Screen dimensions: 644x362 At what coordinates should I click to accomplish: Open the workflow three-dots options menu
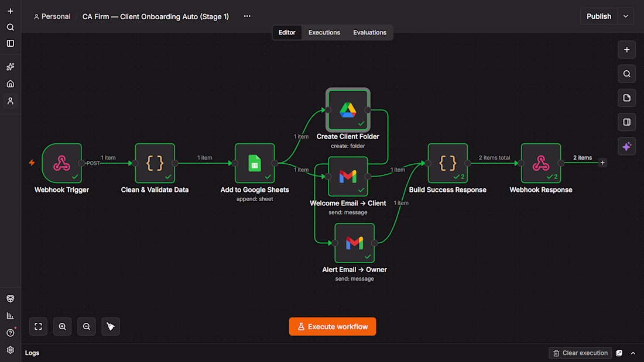click(x=247, y=16)
